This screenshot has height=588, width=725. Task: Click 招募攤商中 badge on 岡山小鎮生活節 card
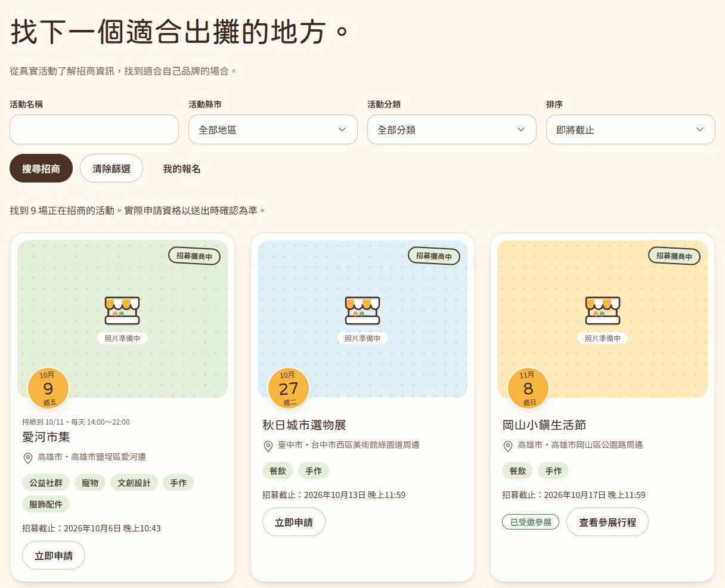[x=674, y=256]
